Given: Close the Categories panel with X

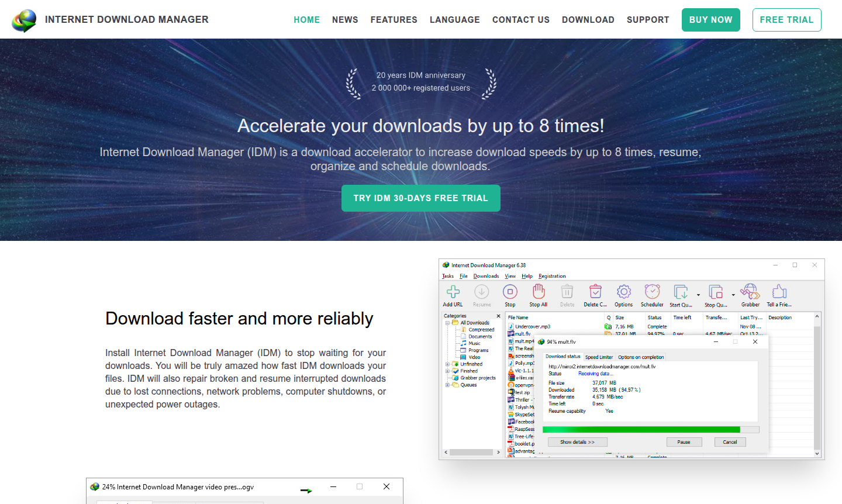Looking at the screenshot, I should (x=498, y=316).
